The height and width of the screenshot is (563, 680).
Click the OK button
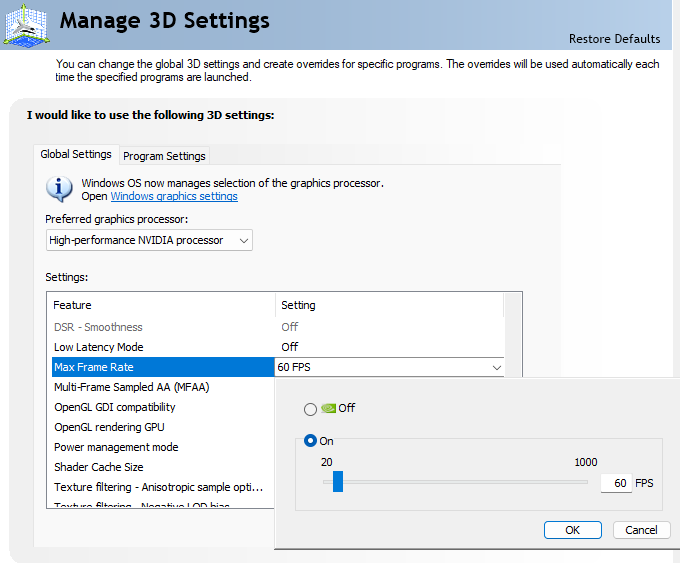click(572, 530)
